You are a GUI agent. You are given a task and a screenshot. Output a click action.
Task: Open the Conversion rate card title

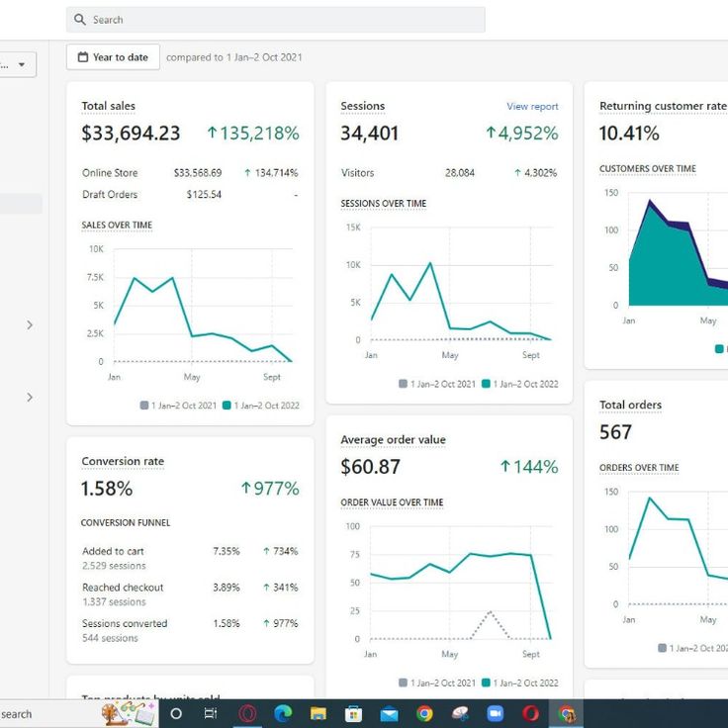click(123, 461)
